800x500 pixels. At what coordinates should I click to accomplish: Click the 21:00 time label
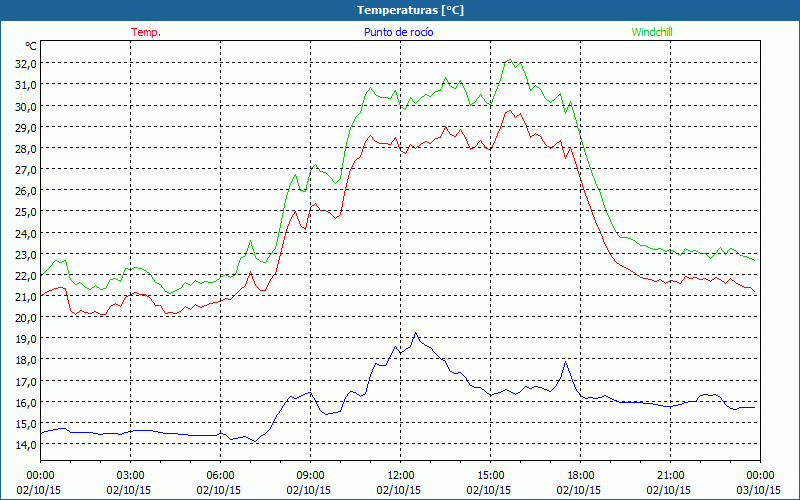(x=670, y=476)
